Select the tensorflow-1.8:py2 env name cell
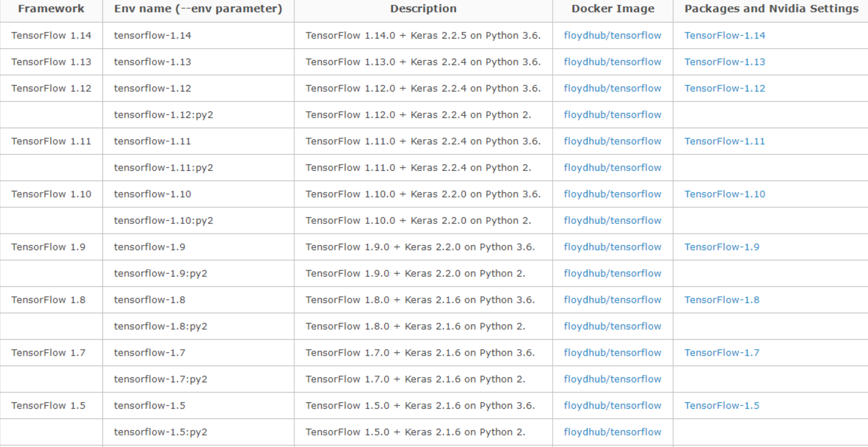This screenshot has height=447, width=868. pos(198,326)
